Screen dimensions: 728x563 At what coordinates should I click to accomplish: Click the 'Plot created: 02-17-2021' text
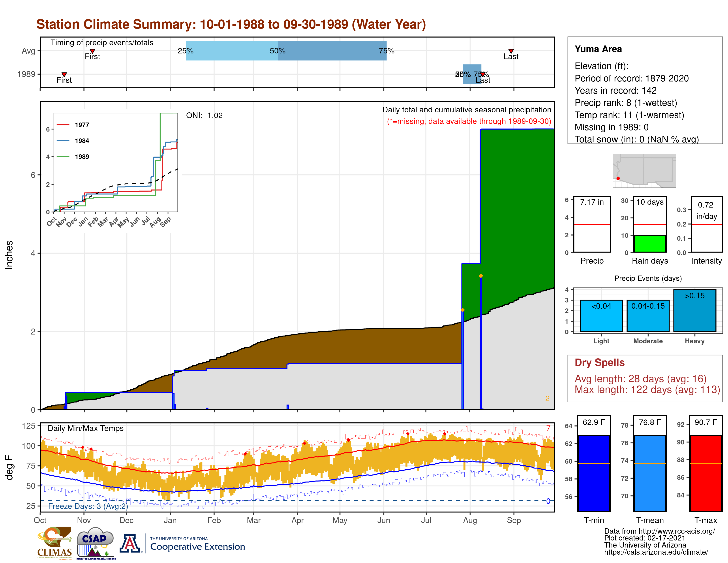click(x=645, y=538)
